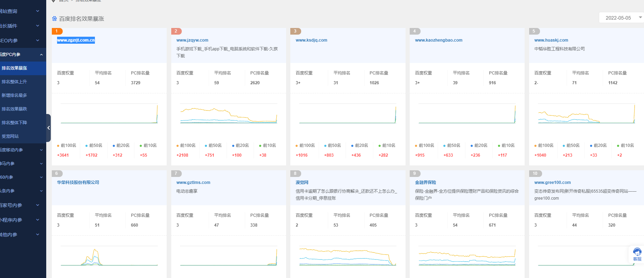Open www.huaskj.com site link
644x278 pixels.
pyautogui.click(x=551, y=40)
